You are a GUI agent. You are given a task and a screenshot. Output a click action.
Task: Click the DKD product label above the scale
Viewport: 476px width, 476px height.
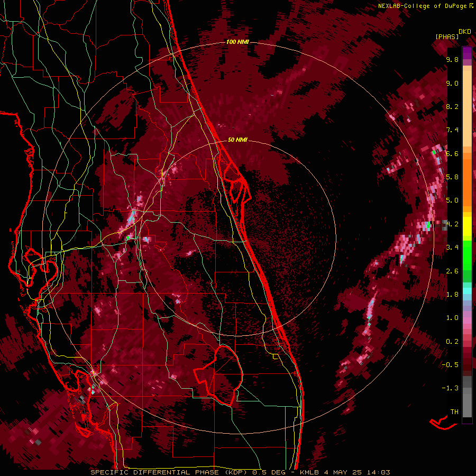click(465, 32)
